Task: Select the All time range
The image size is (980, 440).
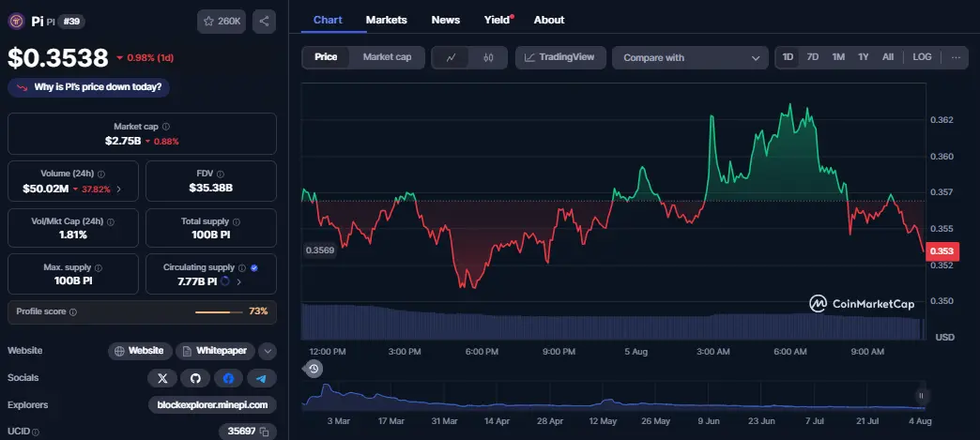Action: pos(887,57)
